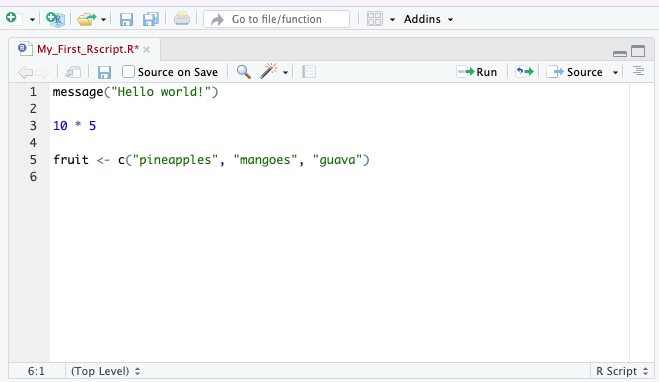Open the Source button dropdown arrow
Screen dimensions: 659x382
(x=615, y=72)
